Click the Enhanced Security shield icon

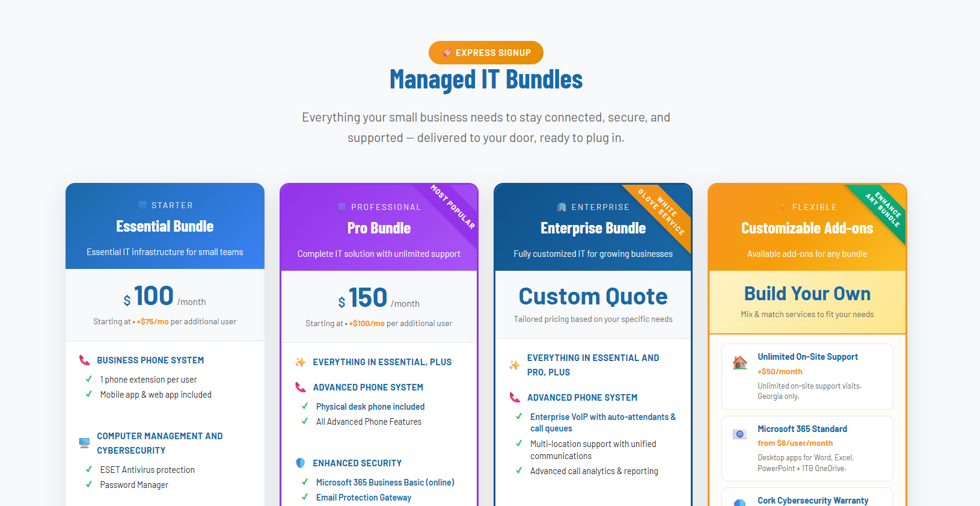[300, 463]
